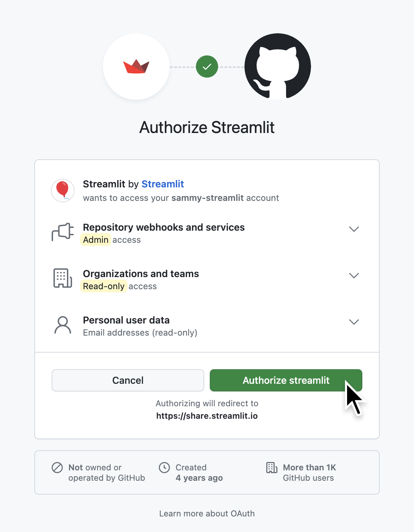Click the Streamlit crown logo icon
The image size is (414, 532).
(x=136, y=66)
